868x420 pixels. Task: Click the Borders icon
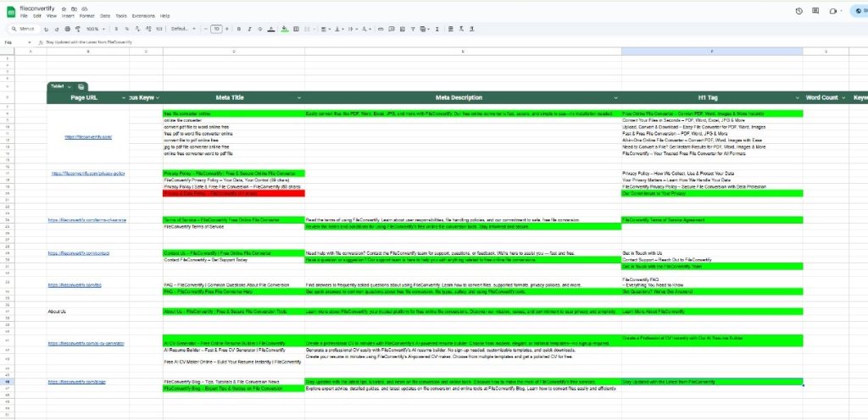297,29
